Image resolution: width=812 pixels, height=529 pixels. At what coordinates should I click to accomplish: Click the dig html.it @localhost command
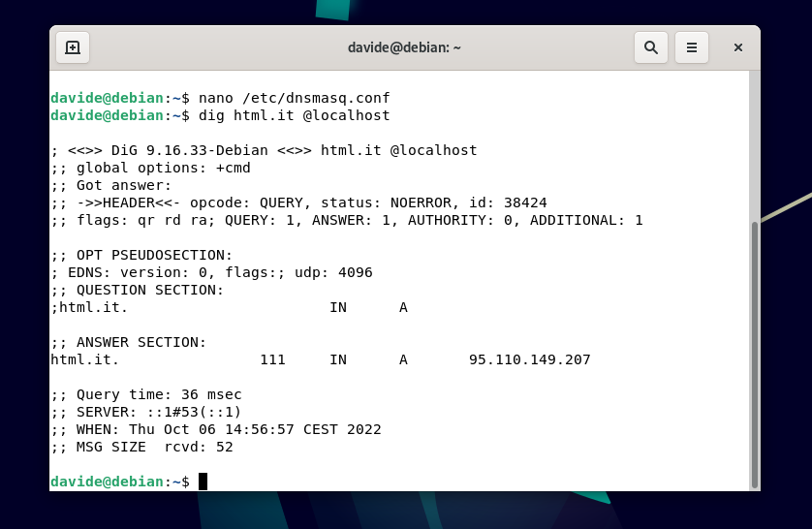295,115
